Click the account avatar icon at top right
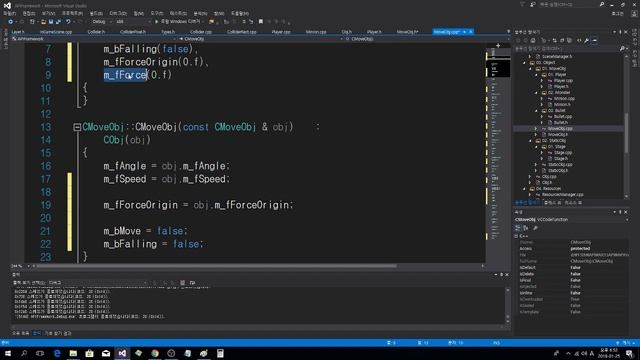This screenshot has width=640, height=360. point(635,13)
